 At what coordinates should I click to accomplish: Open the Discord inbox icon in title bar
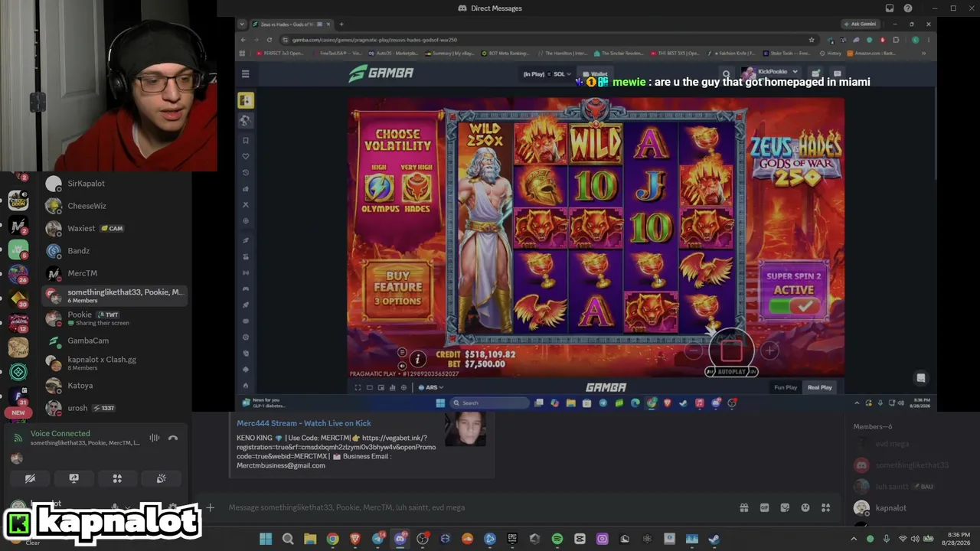coord(890,8)
